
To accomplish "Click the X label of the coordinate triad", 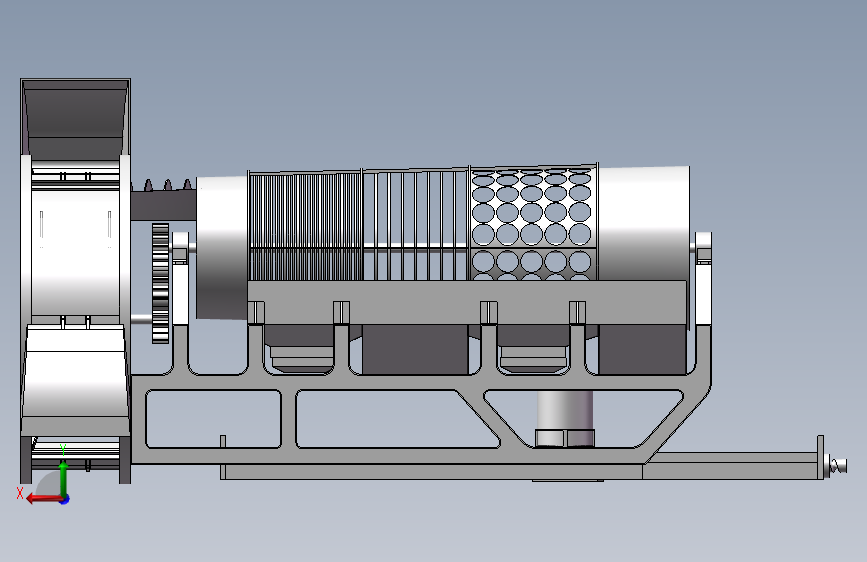I will (x=20, y=493).
